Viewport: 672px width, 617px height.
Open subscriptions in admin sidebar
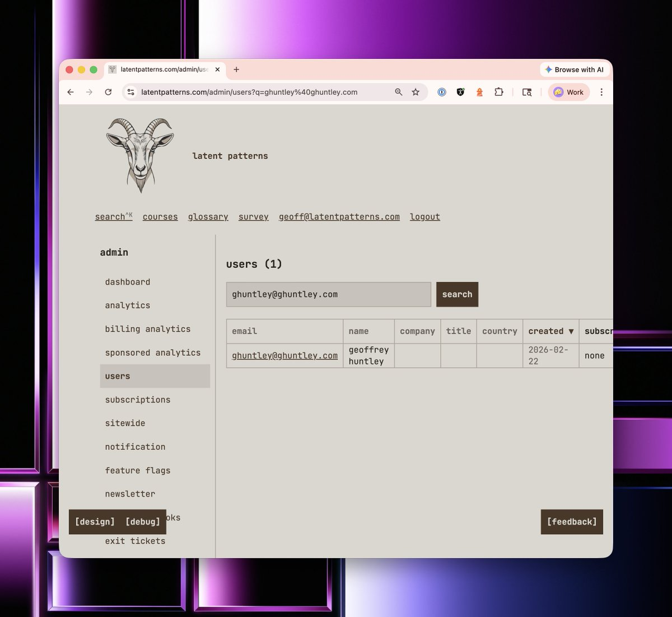pos(155,400)
